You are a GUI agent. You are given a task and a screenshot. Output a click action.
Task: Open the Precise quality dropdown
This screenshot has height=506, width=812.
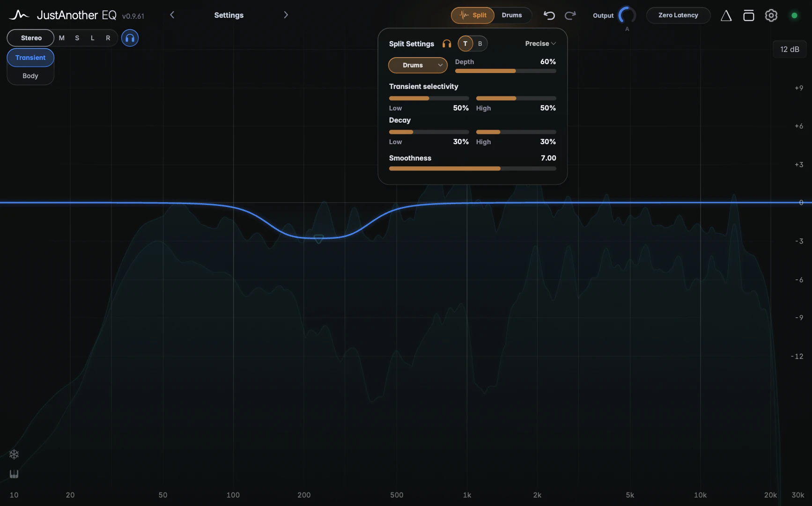tap(540, 44)
